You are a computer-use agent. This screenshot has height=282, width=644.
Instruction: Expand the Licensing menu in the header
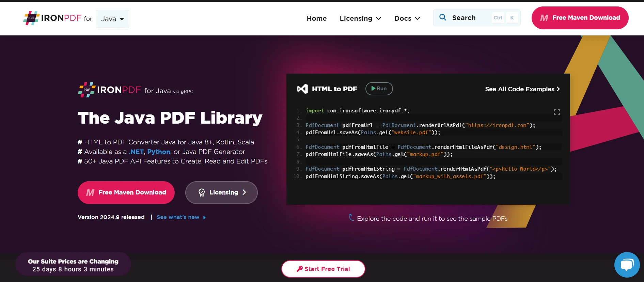[360, 18]
